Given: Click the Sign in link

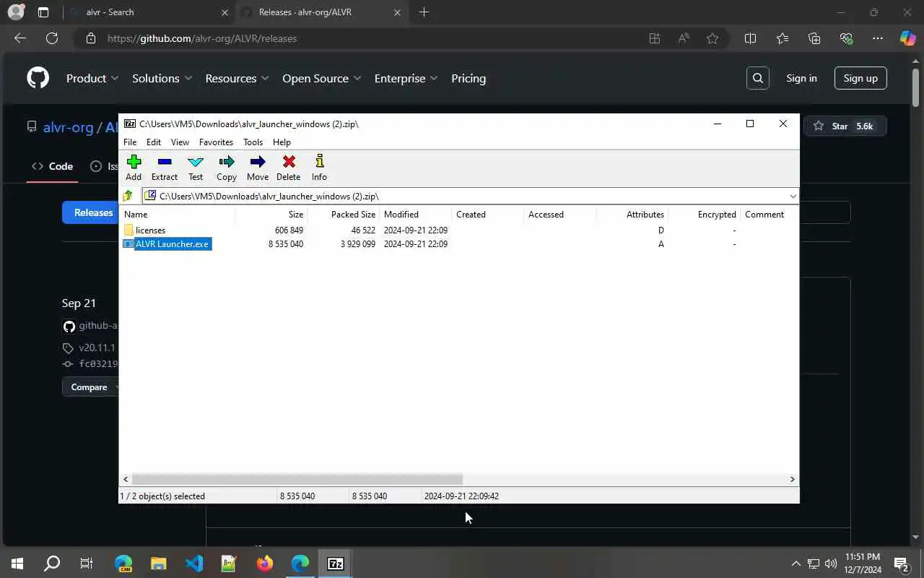Looking at the screenshot, I should coord(801,78).
